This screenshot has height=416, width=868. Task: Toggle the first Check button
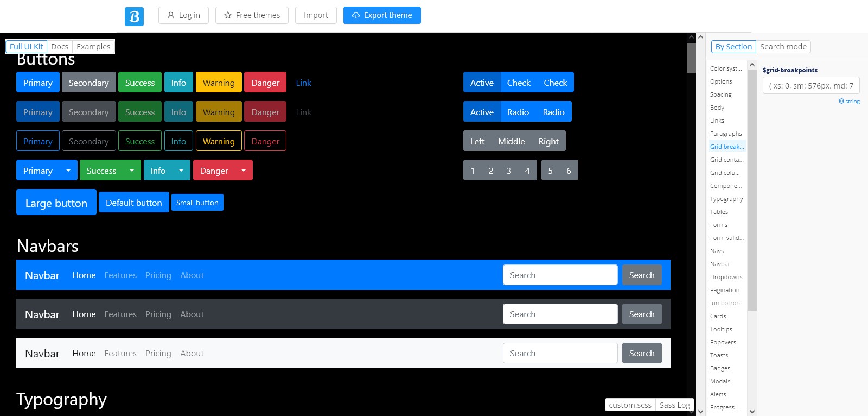tap(518, 83)
